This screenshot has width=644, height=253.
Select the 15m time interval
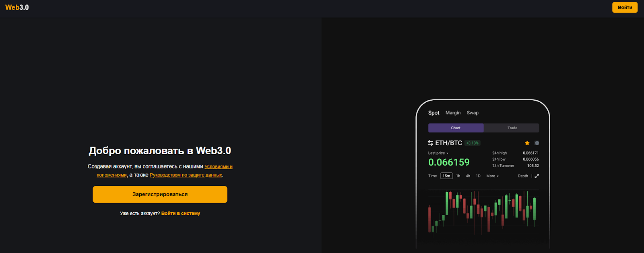tap(446, 176)
